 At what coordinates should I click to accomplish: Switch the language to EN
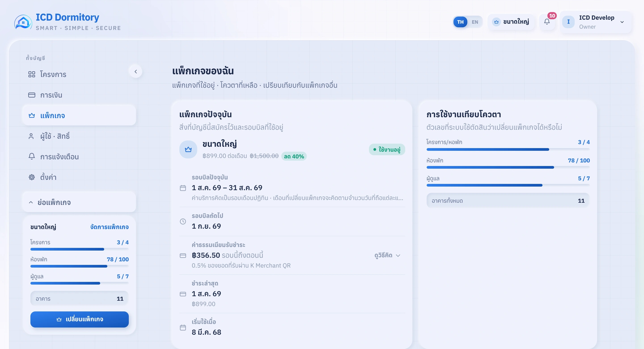coord(475,22)
